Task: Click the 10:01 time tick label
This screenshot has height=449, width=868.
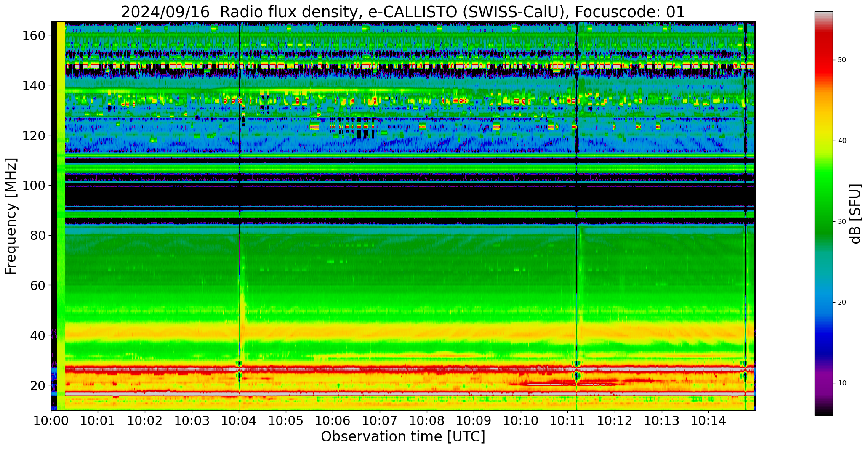Action: tap(98, 420)
